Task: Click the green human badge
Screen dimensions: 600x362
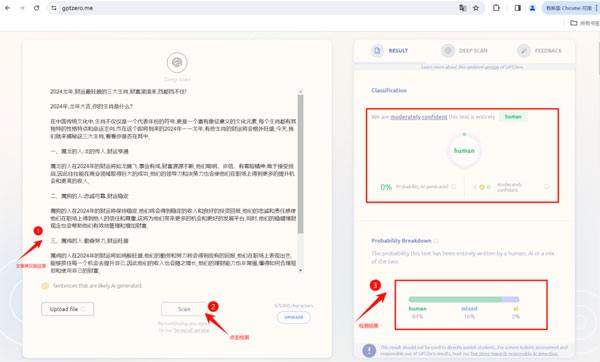Action: [x=513, y=116]
